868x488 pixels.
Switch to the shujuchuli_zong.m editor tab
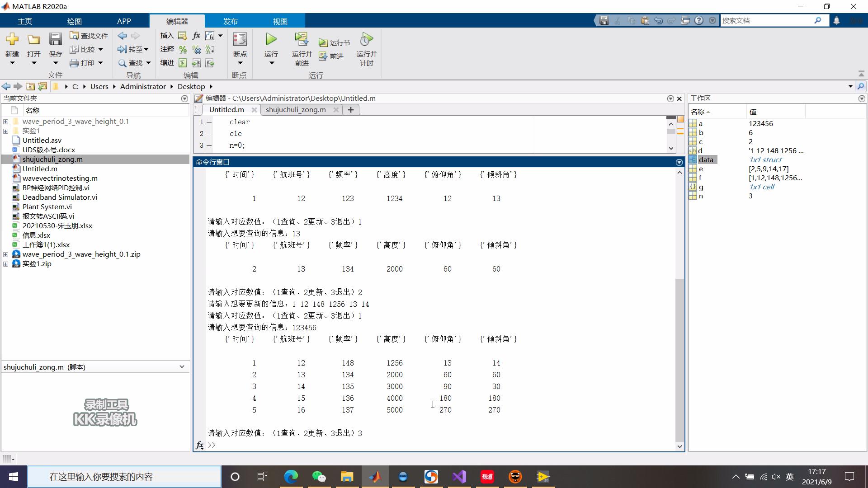[296, 109]
